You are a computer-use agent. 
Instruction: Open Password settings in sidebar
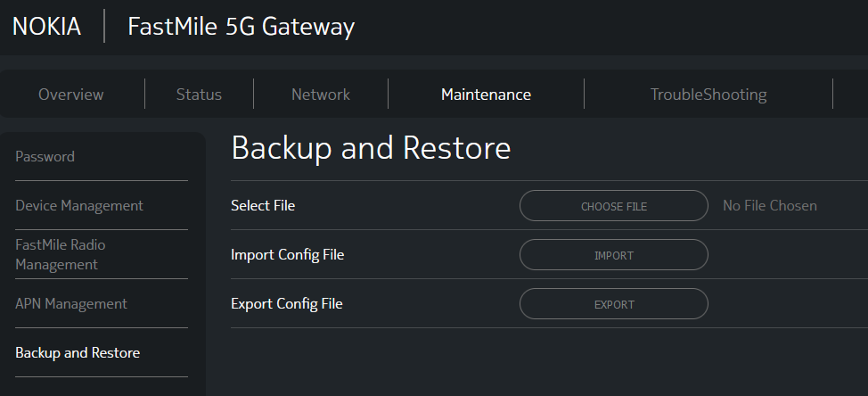(x=45, y=157)
